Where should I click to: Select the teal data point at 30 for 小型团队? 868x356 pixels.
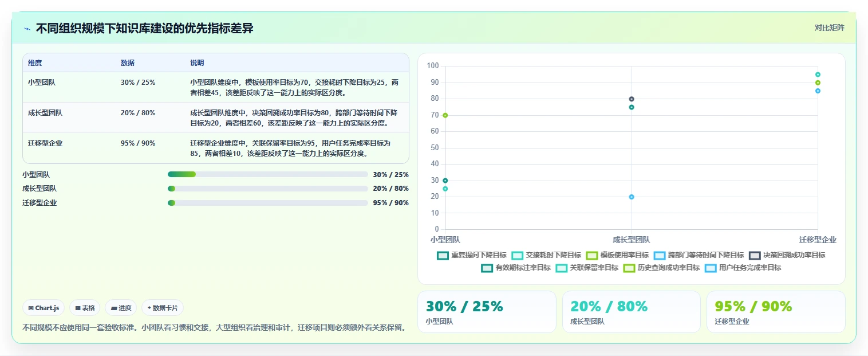coord(445,181)
